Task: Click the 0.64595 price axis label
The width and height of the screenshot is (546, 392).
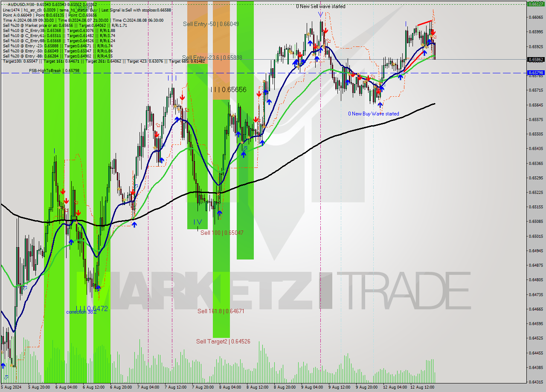Action: click(x=536, y=324)
